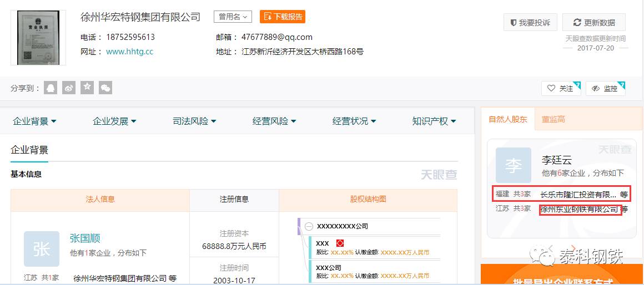The height and width of the screenshot is (285, 644).
Task: Expand 知识产权 menu
Action: click(434, 121)
